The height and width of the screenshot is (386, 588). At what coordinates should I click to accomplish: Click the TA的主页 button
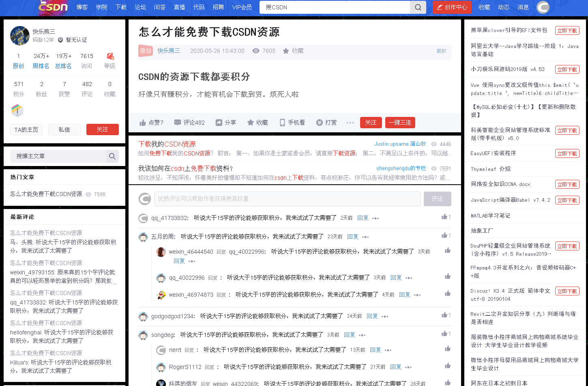tap(26, 129)
